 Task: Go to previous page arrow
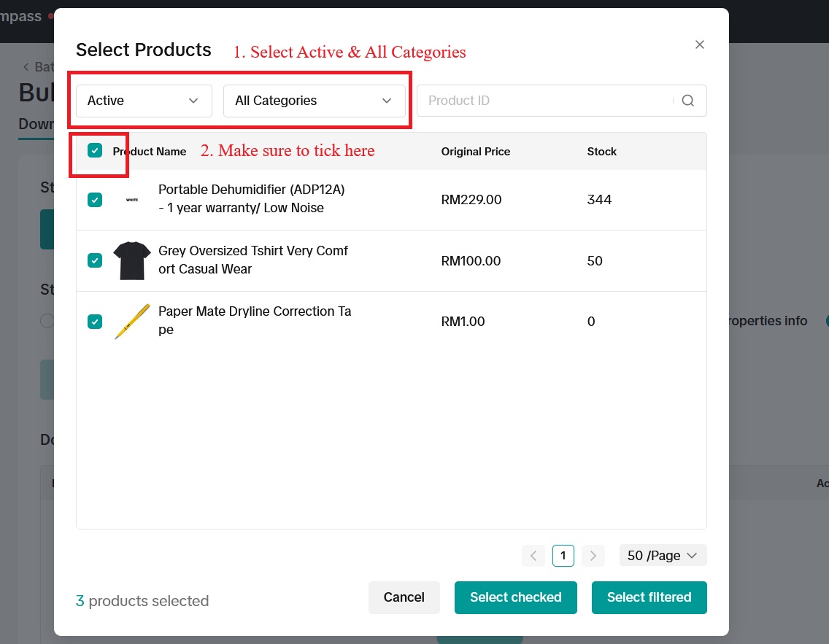[533, 556]
